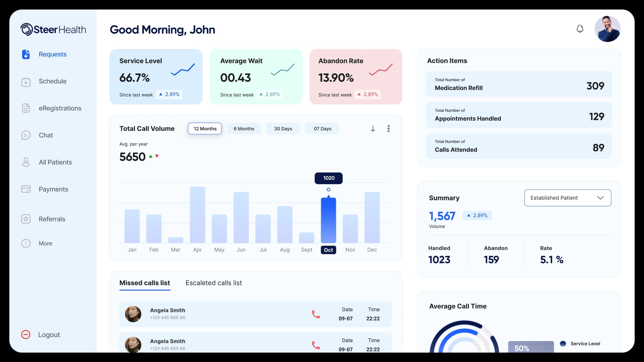Choose the 07 Days range
Screen dimensions: 644x362
(x=322, y=129)
